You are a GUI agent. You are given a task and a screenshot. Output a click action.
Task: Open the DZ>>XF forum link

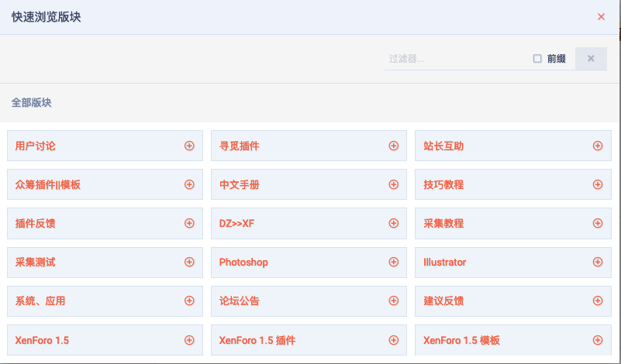click(236, 224)
